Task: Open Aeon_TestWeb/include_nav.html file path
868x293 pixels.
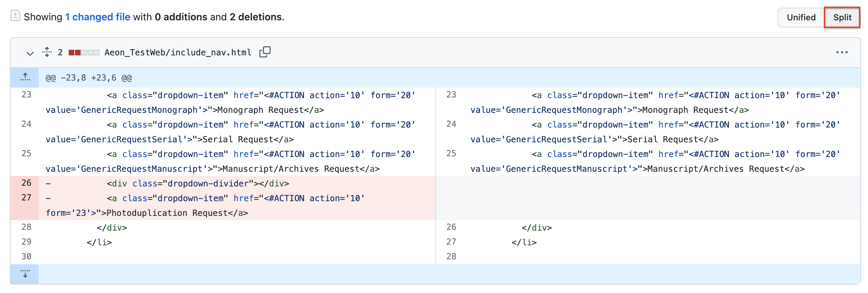Action: tap(178, 53)
